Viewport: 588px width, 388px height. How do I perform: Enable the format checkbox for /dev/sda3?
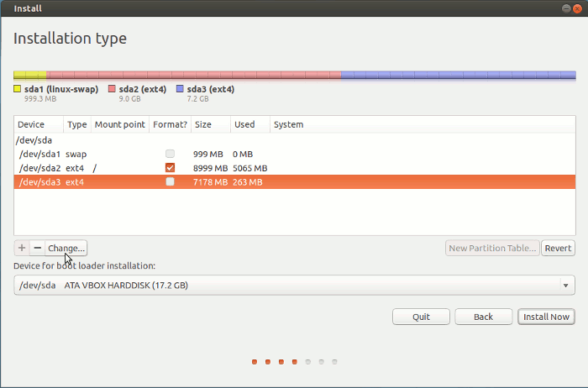point(171,181)
